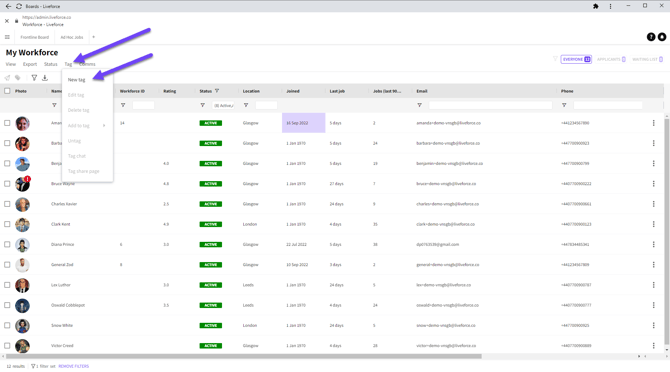The height and width of the screenshot is (372, 670).
Task: Reload the page with the refresh icon
Action: pyautogui.click(x=19, y=6)
